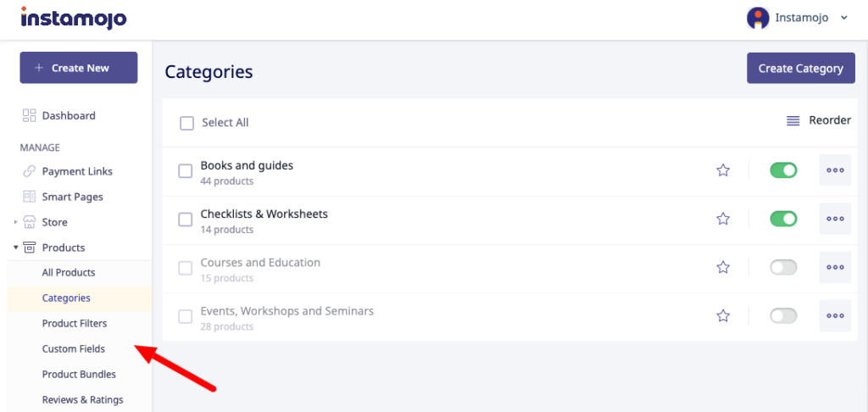This screenshot has width=868, height=412.
Task: Click the Dashboard grid icon
Action: tap(29, 115)
